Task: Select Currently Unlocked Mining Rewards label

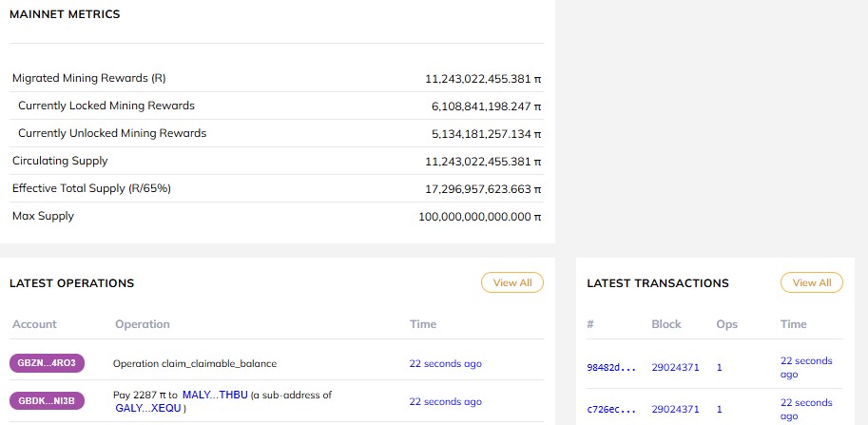Action: pos(112,133)
